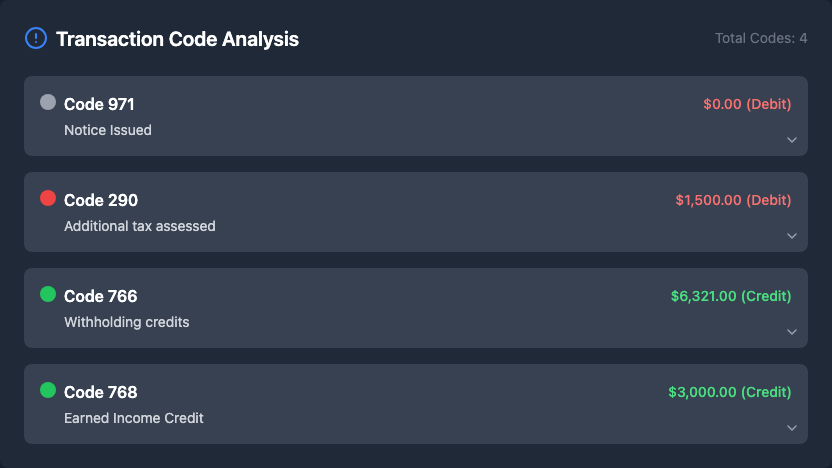Click the red status dot for Code 290
832x468 pixels.
[x=48, y=198]
